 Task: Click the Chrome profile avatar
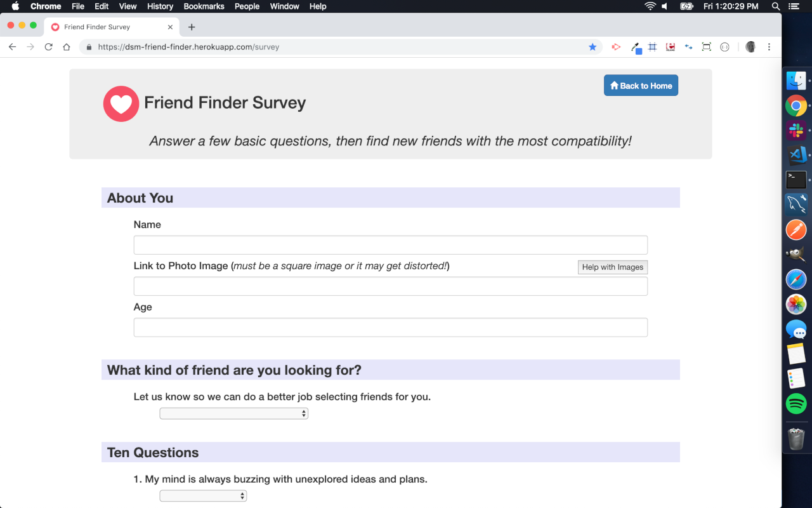tap(750, 46)
